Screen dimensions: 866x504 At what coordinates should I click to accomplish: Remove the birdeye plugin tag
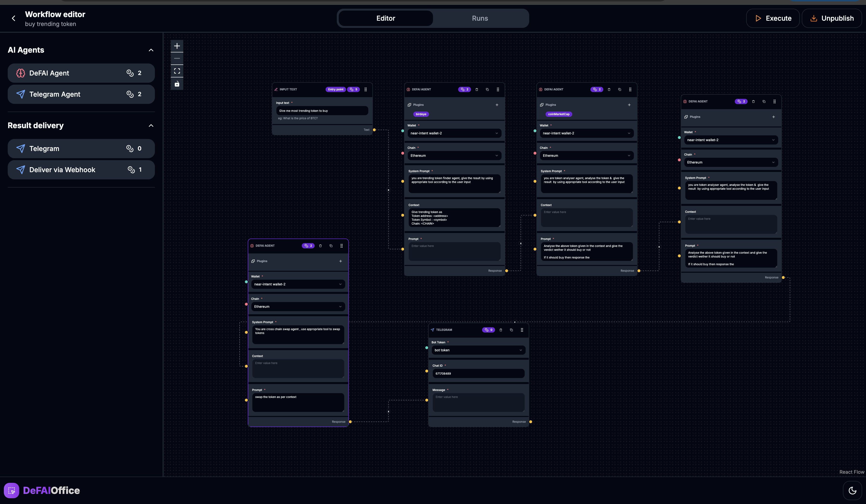(x=421, y=114)
